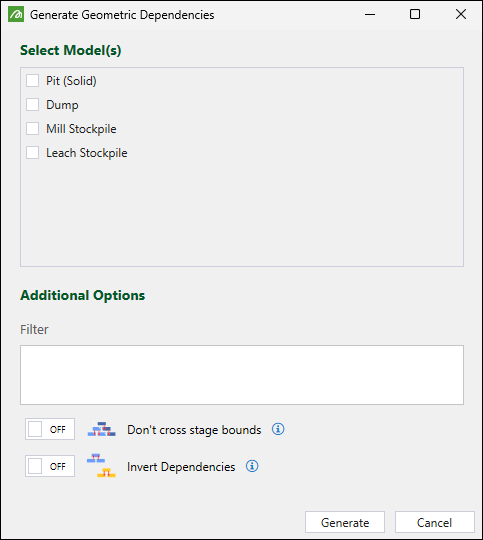This screenshot has height=540, width=483.
Task: Click inside the Filter text box
Action: click(x=242, y=375)
